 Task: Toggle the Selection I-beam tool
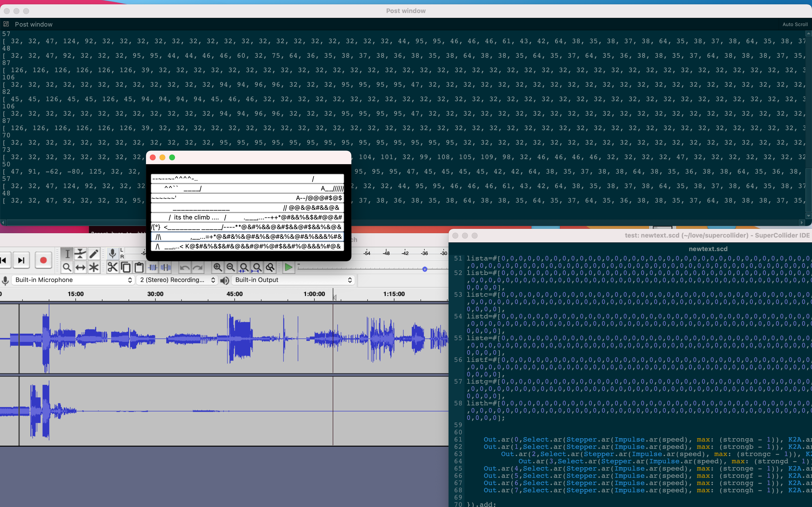[x=67, y=253]
